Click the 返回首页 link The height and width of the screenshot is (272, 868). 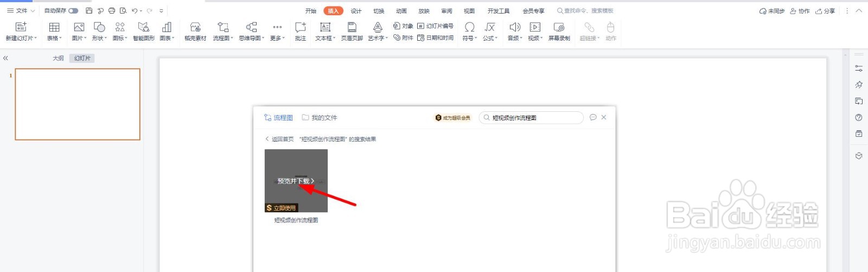click(279, 140)
